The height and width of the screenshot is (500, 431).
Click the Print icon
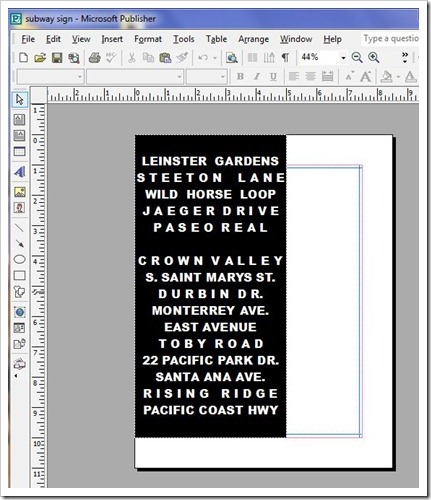[x=95, y=58]
